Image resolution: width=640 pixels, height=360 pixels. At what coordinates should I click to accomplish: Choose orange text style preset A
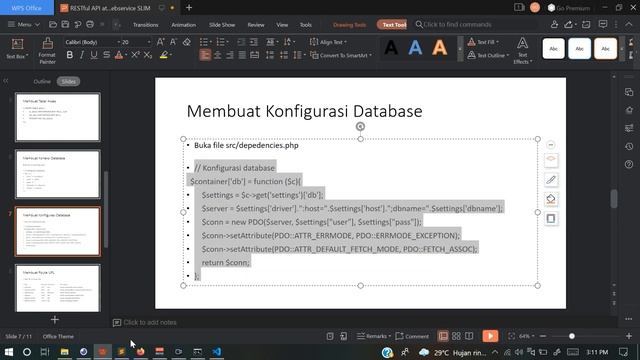440,48
